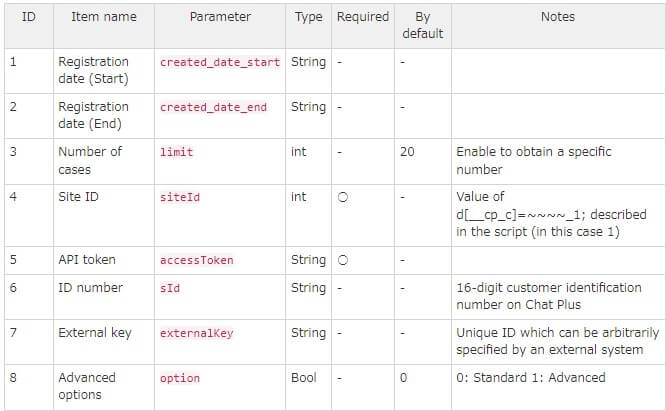Click the Item name column header

[104, 17]
